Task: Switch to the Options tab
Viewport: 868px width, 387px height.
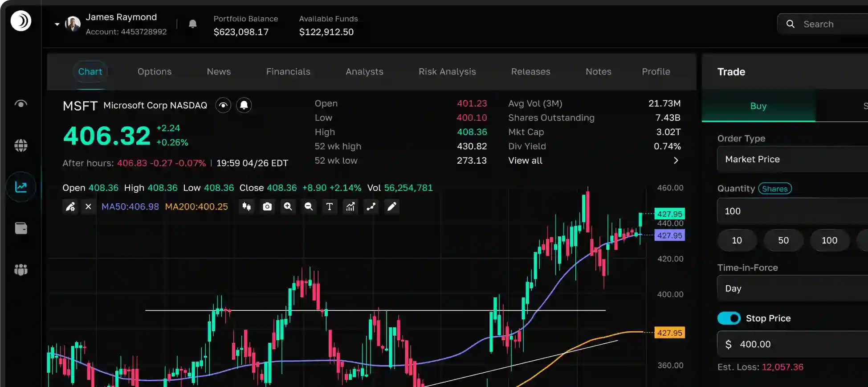Action: tap(155, 72)
